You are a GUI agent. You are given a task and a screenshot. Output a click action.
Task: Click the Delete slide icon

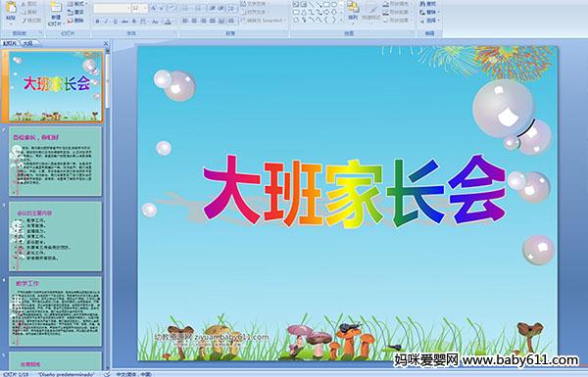click(71, 21)
